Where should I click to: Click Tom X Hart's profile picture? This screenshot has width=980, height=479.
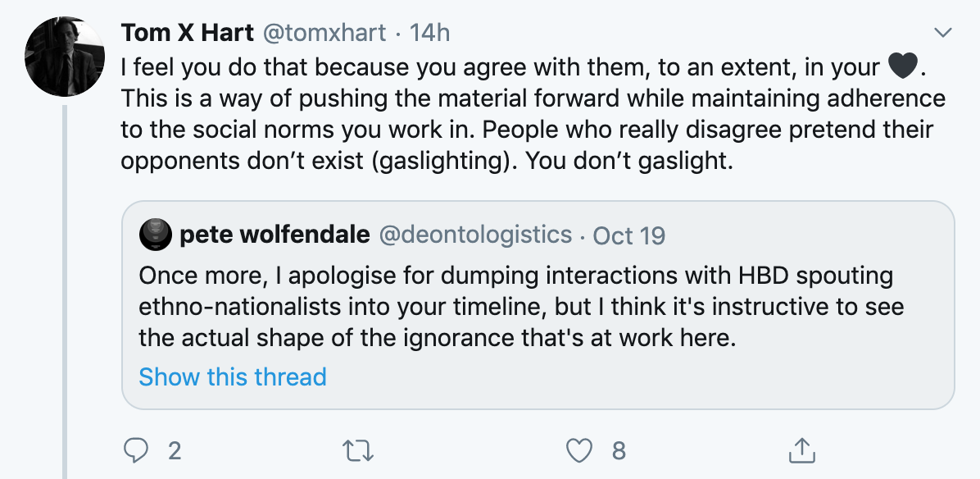[x=65, y=49]
